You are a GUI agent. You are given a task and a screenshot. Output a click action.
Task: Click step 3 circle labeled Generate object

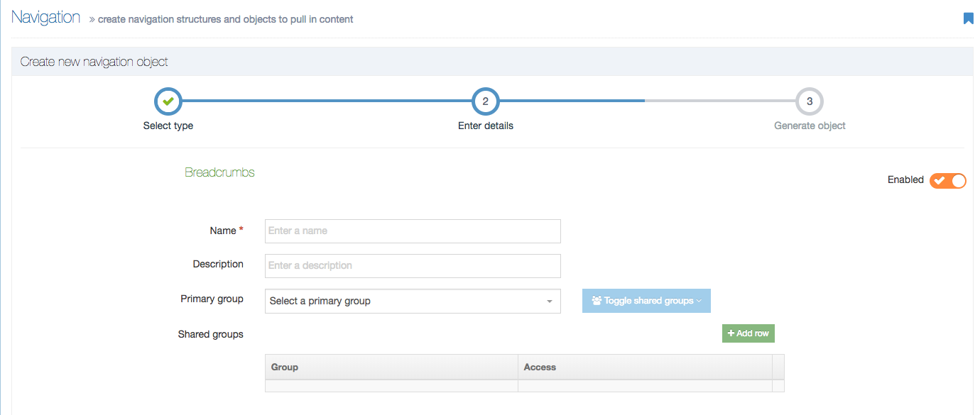coord(809,101)
